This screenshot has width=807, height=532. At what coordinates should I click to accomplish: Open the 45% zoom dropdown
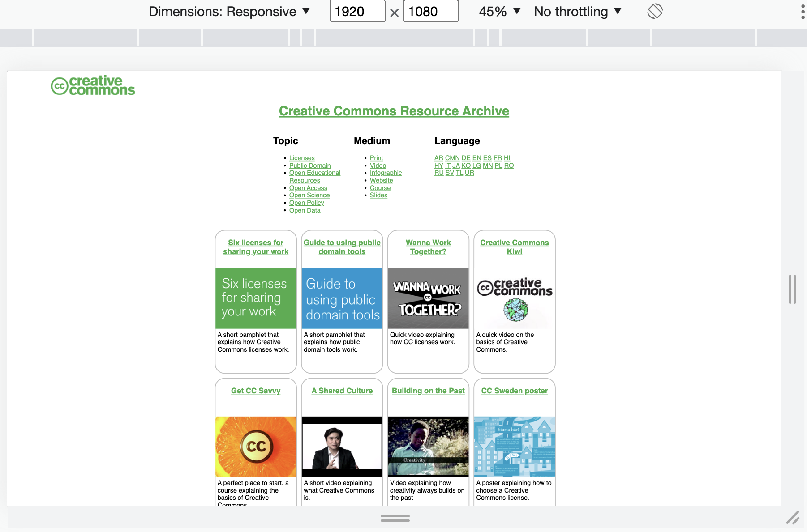[500, 11]
